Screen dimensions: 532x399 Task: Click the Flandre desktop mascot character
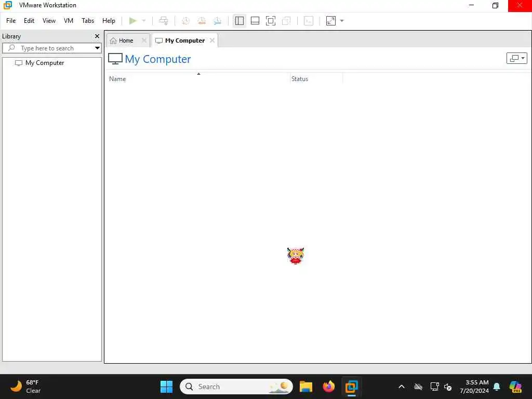[x=296, y=256]
